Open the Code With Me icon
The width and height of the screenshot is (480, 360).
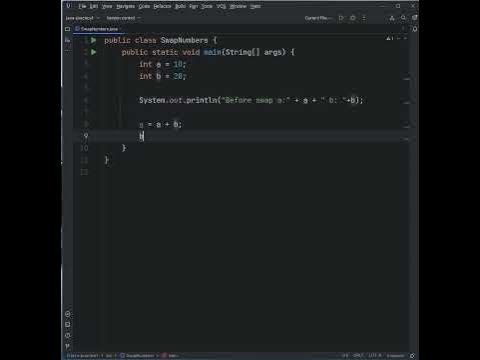pos(392,18)
